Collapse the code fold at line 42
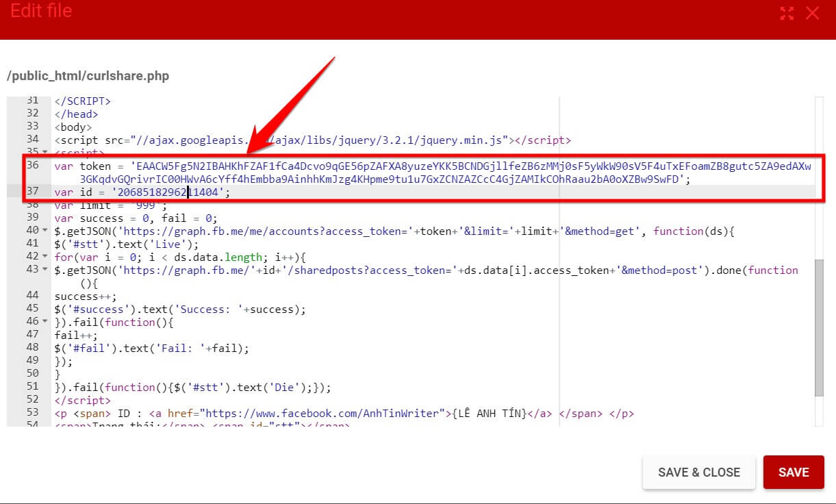 [x=45, y=257]
